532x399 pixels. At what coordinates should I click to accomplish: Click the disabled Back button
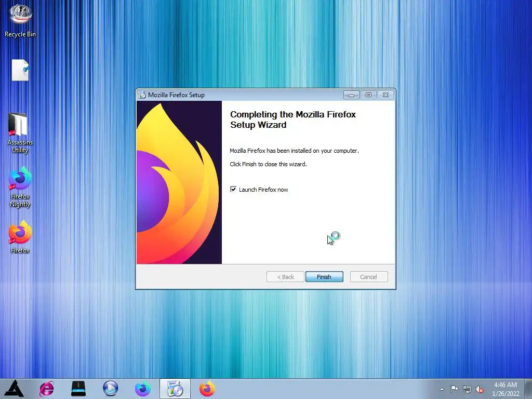pyautogui.click(x=285, y=277)
